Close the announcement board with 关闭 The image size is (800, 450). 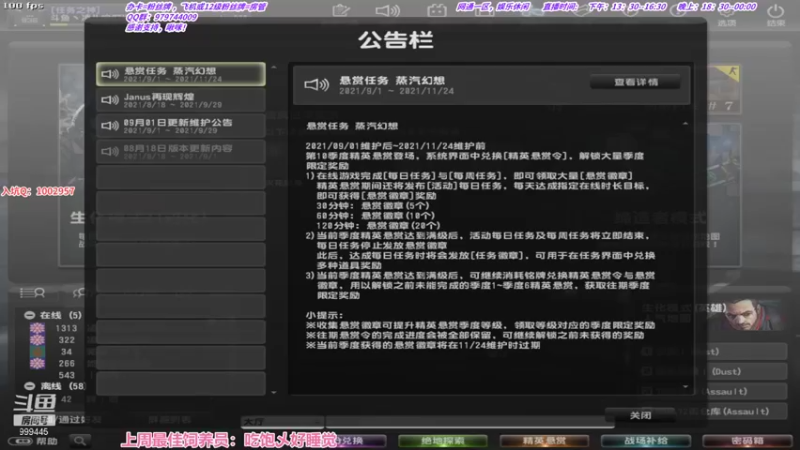point(640,415)
